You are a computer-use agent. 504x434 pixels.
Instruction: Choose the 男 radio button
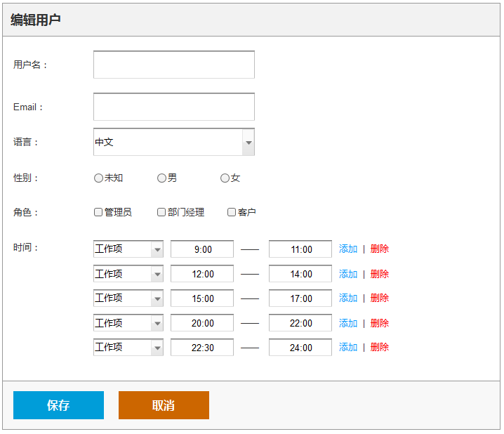pyautogui.click(x=161, y=178)
